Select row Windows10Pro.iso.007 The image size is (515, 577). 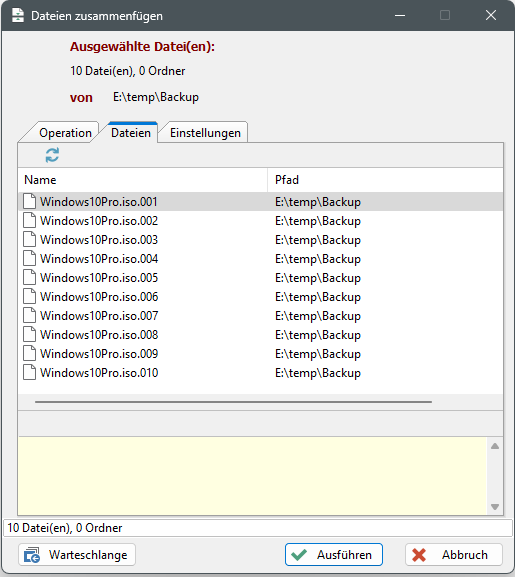coord(260,315)
